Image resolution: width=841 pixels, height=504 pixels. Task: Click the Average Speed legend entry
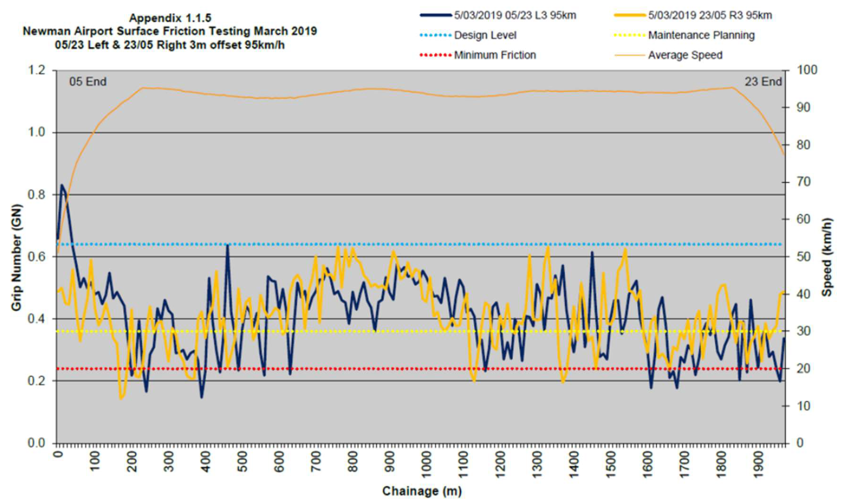coord(685,55)
